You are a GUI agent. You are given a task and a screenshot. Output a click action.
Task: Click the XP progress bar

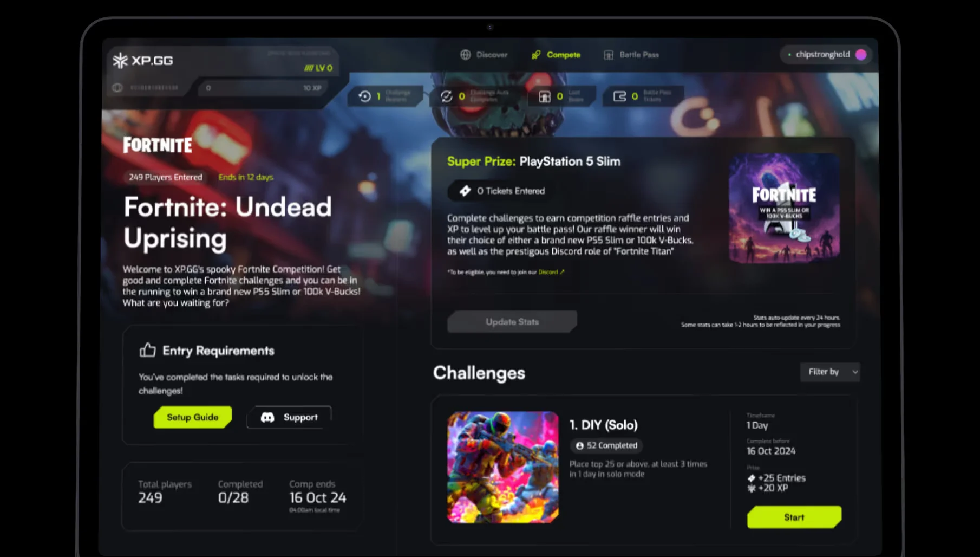tap(263, 88)
